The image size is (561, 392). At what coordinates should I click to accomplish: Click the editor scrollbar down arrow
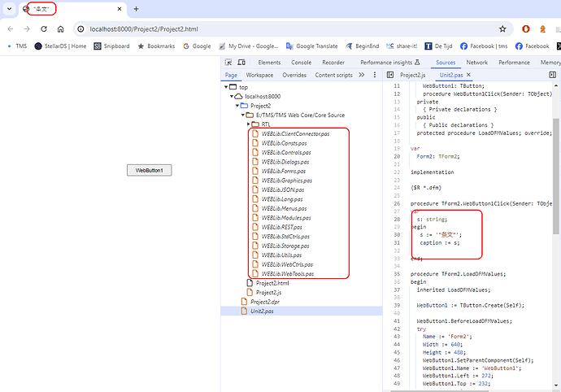[555, 385]
